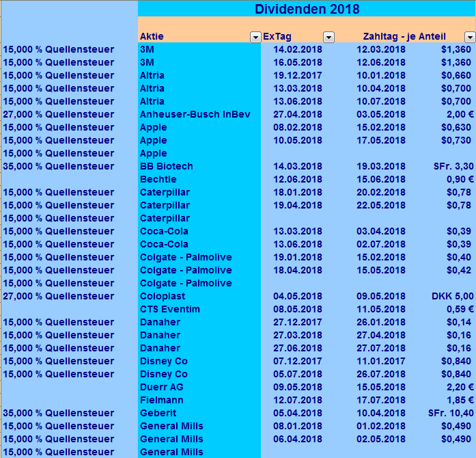Click the Zahltag date 12.03.2018
The width and height of the screenshot is (476, 458).
(381, 49)
